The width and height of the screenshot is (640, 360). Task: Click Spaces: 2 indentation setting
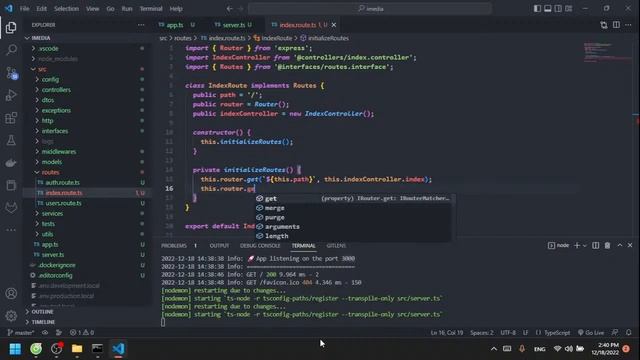tap(482, 332)
